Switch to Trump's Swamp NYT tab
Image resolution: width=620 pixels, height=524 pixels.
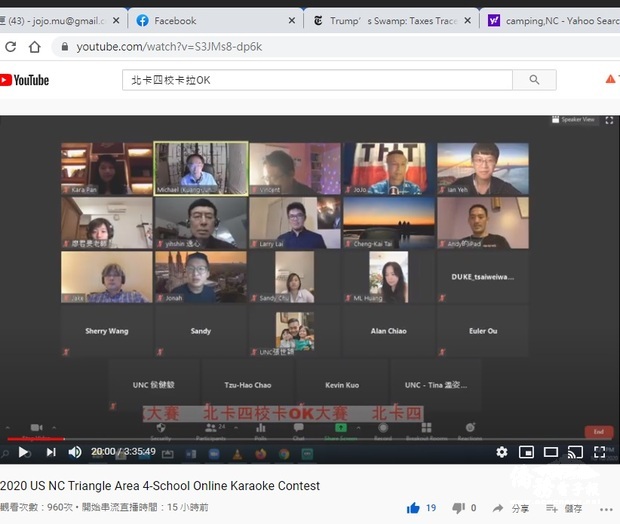(391, 21)
